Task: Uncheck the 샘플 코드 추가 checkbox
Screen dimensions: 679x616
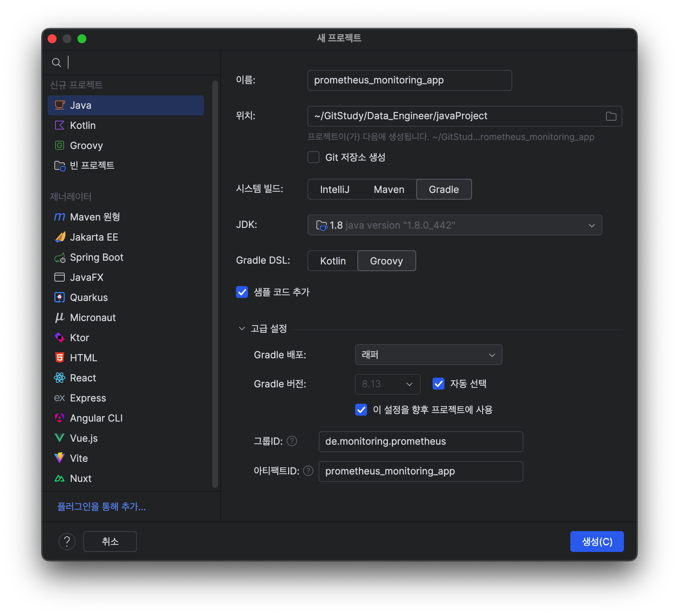Action: (242, 292)
